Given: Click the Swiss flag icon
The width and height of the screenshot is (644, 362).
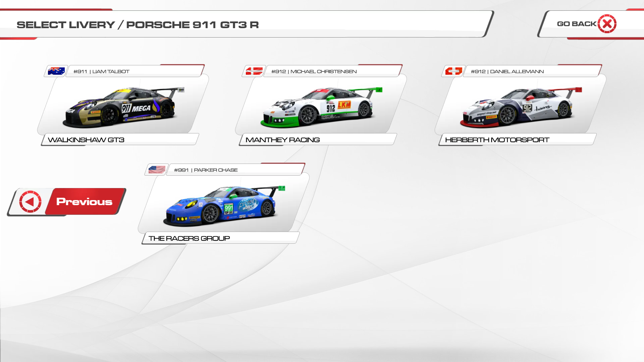Looking at the screenshot, I should pyautogui.click(x=453, y=71).
